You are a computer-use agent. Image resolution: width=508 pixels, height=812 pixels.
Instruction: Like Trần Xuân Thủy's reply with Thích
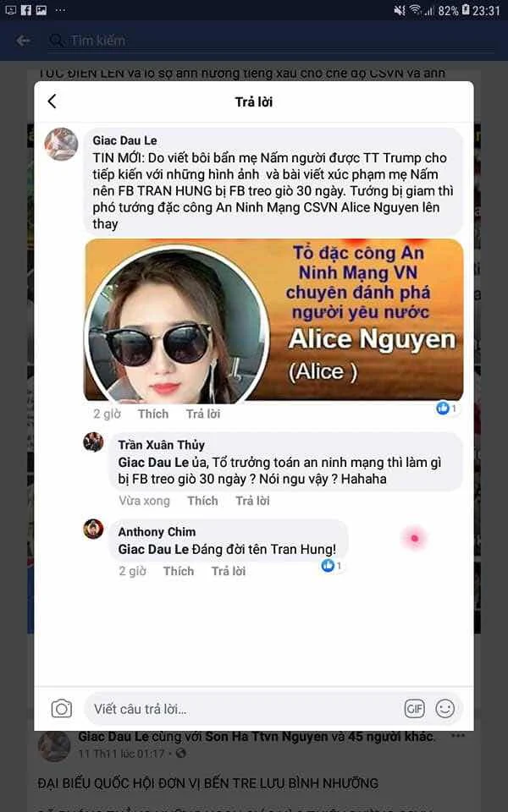(x=202, y=501)
